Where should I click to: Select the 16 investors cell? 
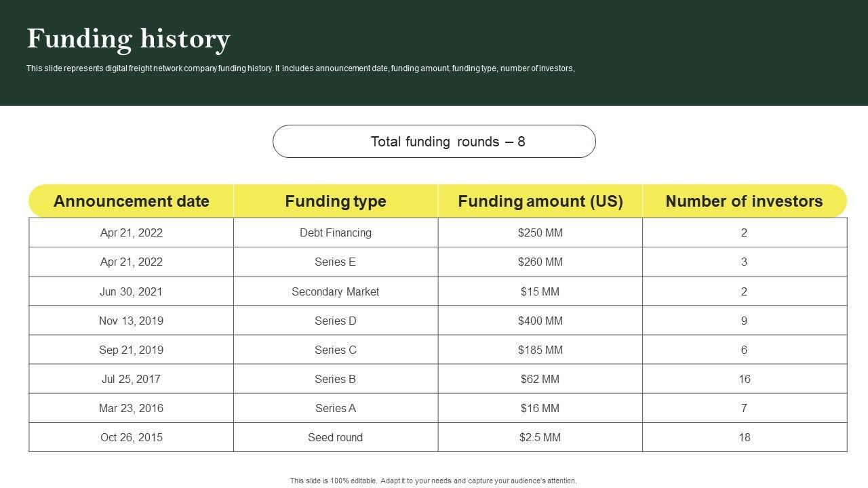click(744, 379)
